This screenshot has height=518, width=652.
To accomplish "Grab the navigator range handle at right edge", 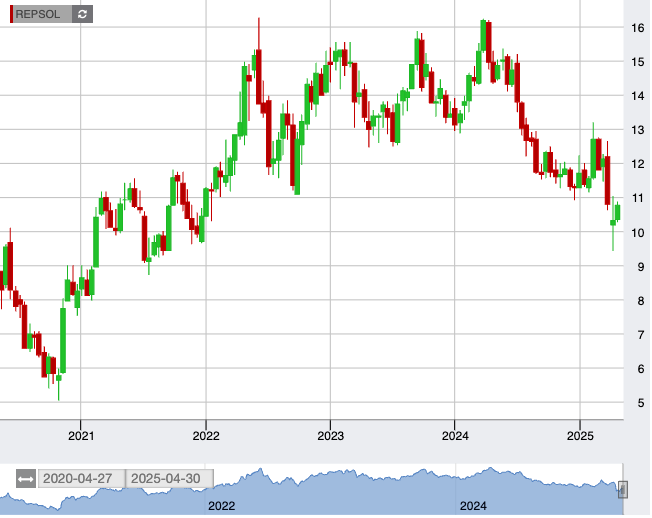I will click(622, 489).
